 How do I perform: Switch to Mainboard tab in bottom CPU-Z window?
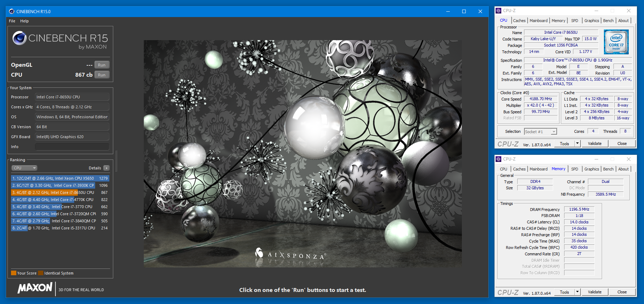click(539, 169)
